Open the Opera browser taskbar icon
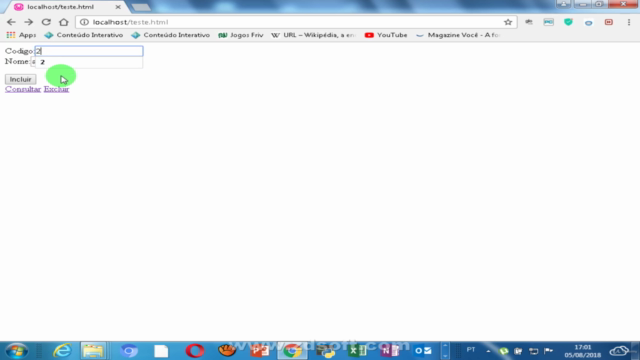 click(195, 351)
